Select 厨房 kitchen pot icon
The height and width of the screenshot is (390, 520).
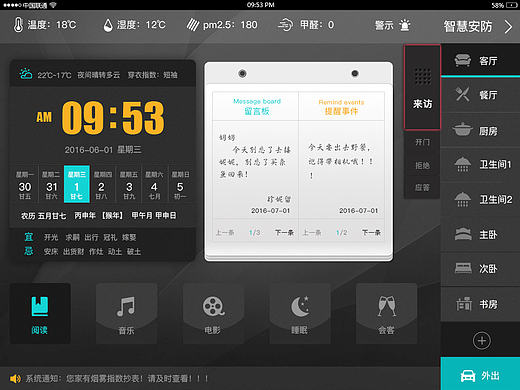click(462, 130)
